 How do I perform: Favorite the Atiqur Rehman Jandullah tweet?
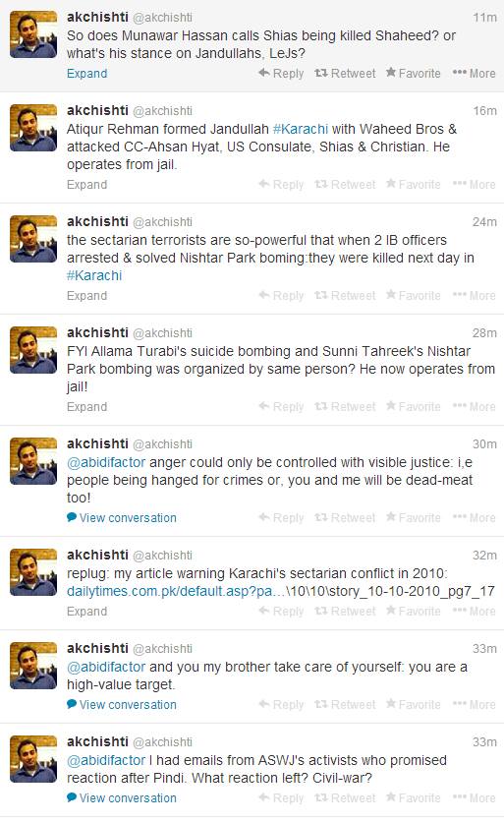(413, 185)
